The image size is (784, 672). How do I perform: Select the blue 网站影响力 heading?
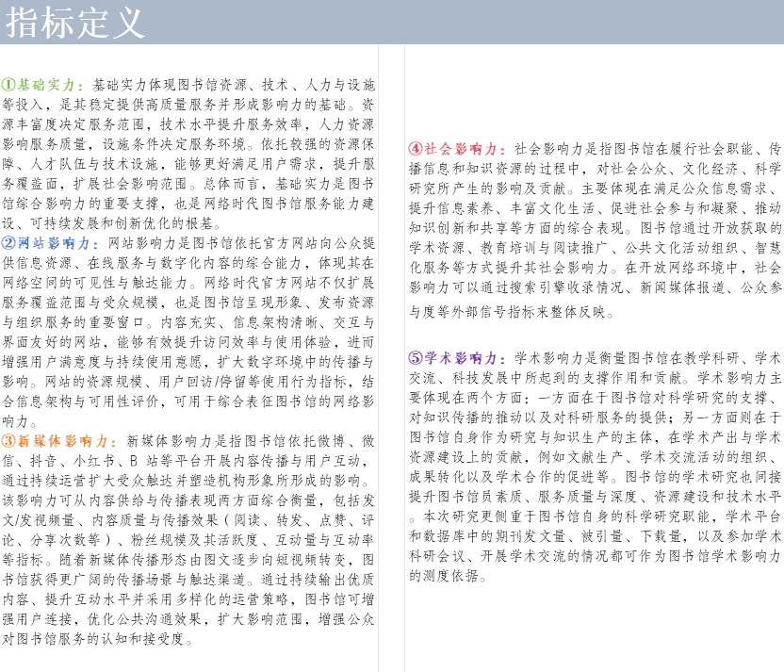[56, 241]
